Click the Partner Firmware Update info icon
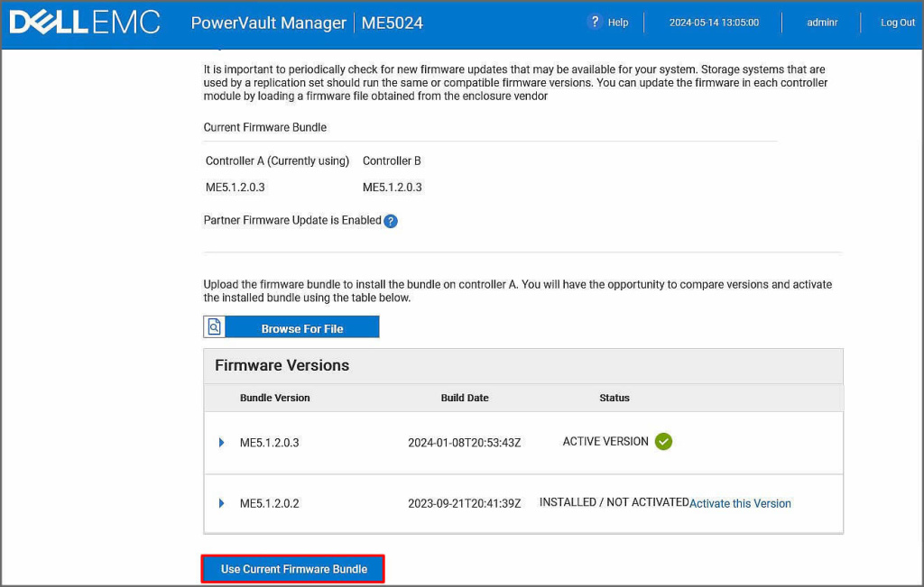The image size is (924, 587). [x=391, y=221]
